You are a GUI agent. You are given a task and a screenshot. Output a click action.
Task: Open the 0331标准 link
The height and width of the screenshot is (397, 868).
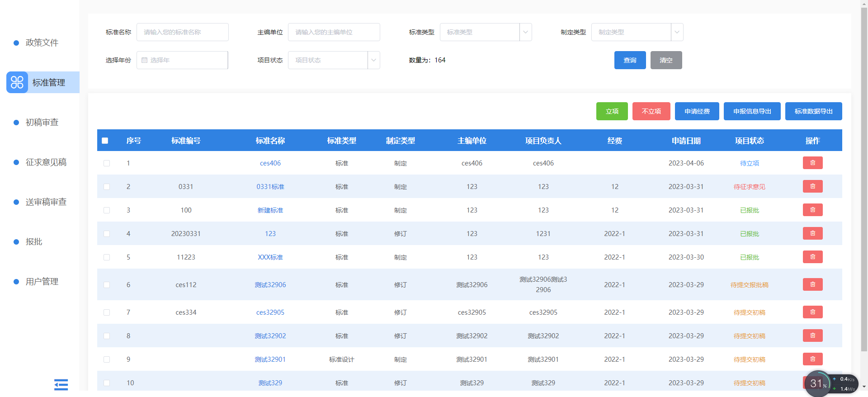tap(270, 187)
